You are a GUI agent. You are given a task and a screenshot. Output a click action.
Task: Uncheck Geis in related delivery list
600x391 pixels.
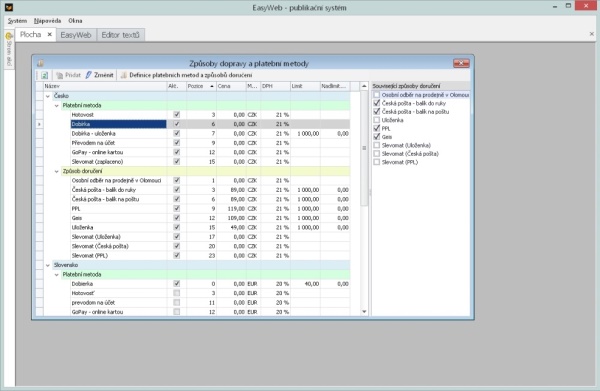coord(377,137)
